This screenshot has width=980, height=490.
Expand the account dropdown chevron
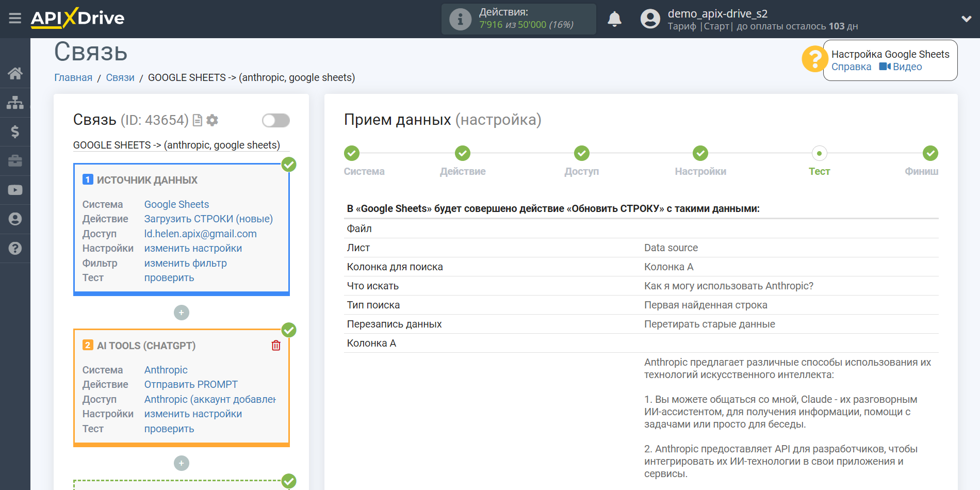(x=967, y=19)
